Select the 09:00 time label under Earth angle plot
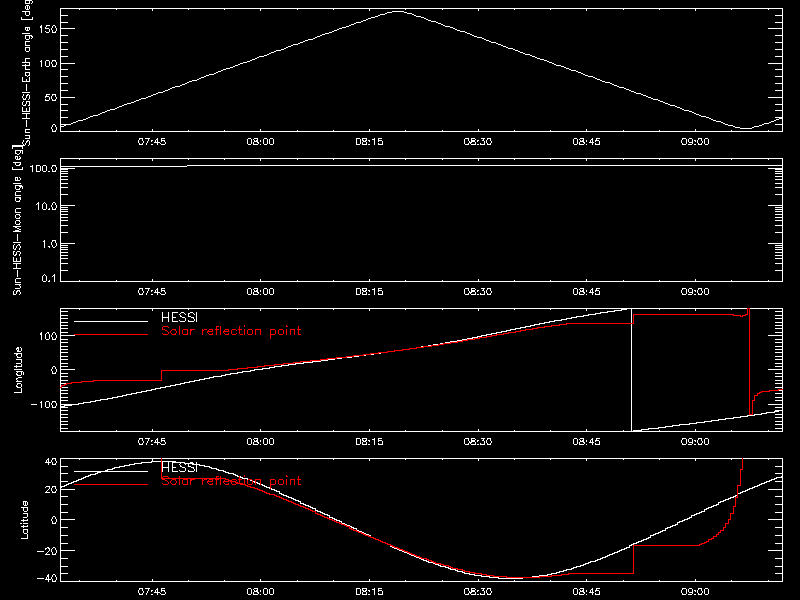 (x=695, y=142)
